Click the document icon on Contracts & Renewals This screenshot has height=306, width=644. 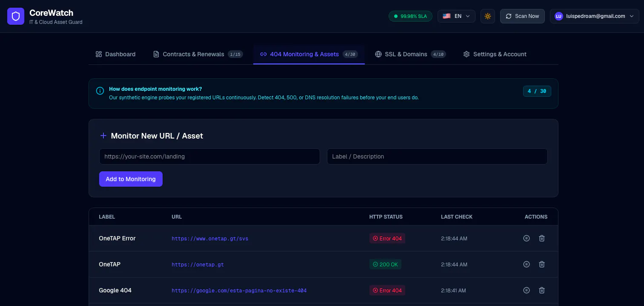(x=156, y=54)
